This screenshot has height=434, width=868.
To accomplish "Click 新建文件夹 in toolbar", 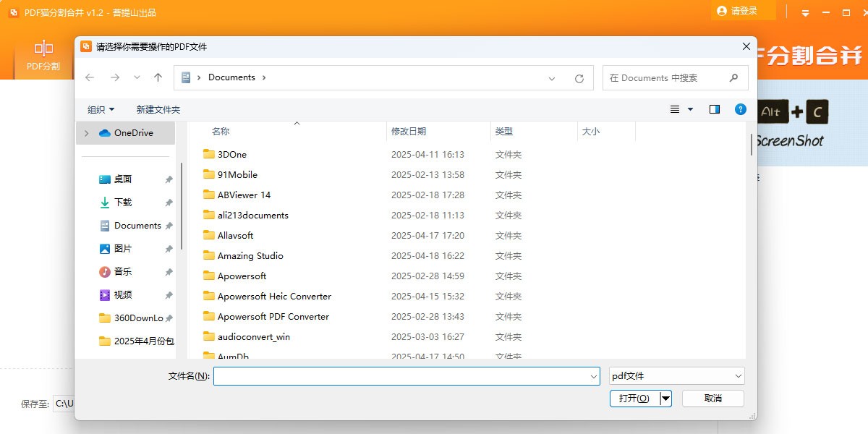I will [x=158, y=110].
